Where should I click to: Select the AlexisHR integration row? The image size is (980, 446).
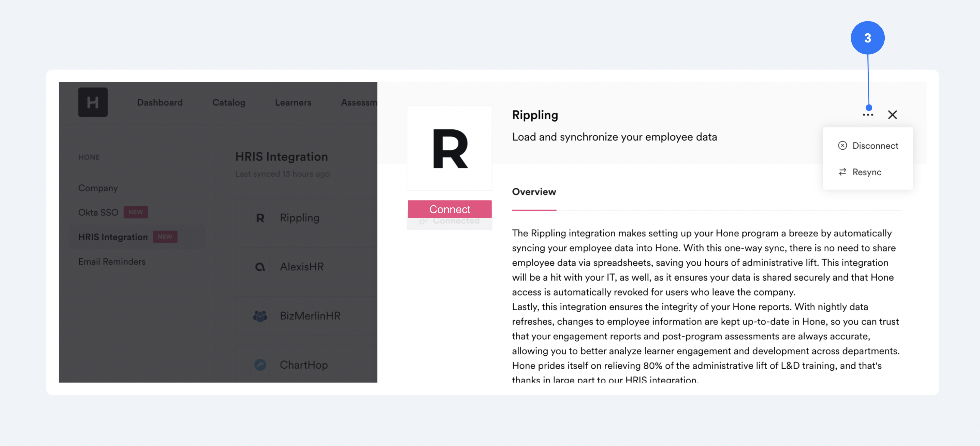pyautogui.click(x=306, y=267)
